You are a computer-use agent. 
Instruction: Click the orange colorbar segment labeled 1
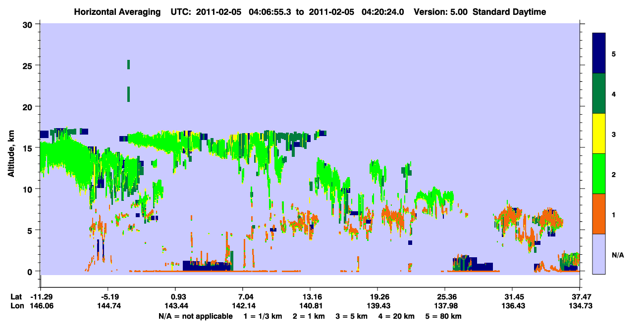click(599, 214)
